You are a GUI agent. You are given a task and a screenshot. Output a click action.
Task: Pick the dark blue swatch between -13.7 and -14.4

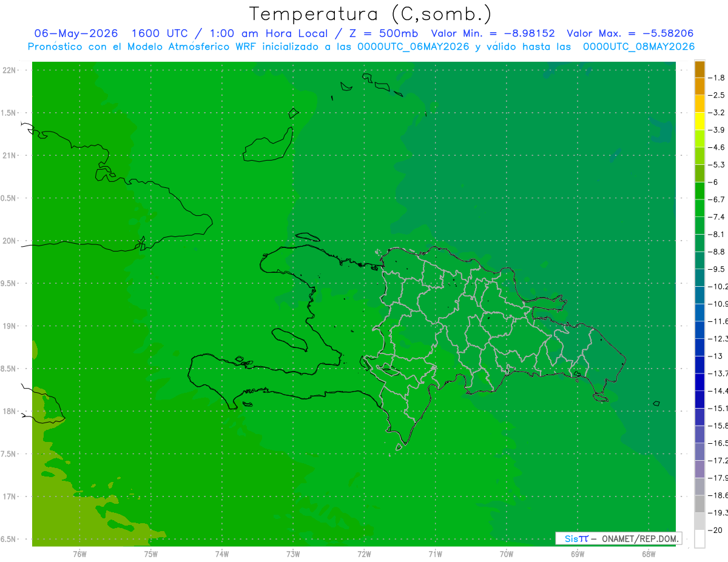tap(699, 382)
